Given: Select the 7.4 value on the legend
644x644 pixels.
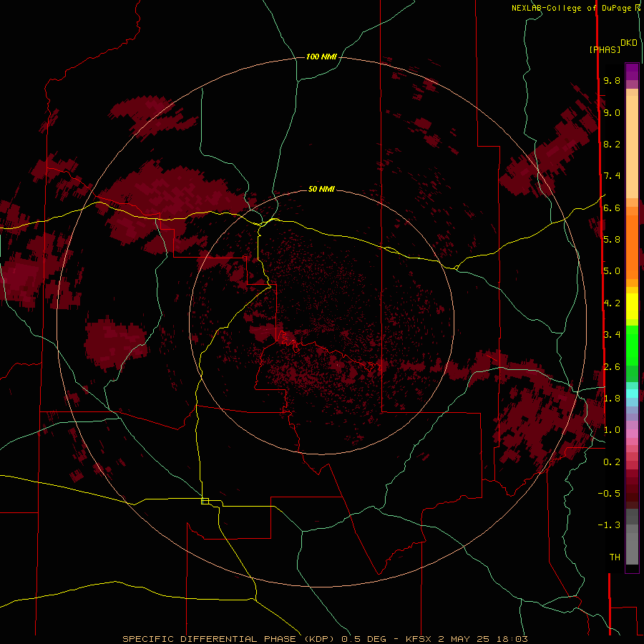Looking at the screenshot, I should point(612,176).
